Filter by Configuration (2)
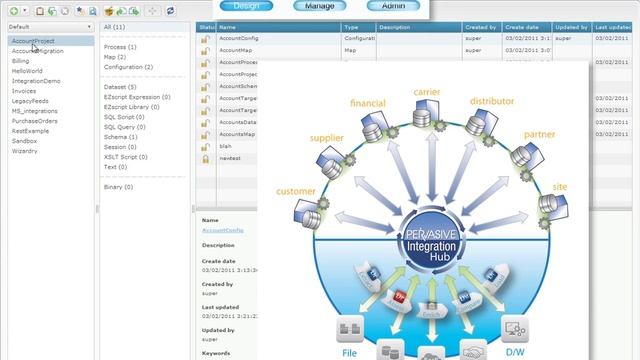This screenshot has width=640, height=360. (128, 67)
